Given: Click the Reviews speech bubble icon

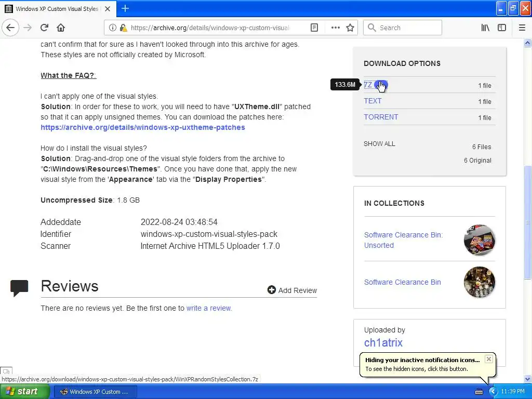Looking at the screenshot, I should click(x=19, y=288).
